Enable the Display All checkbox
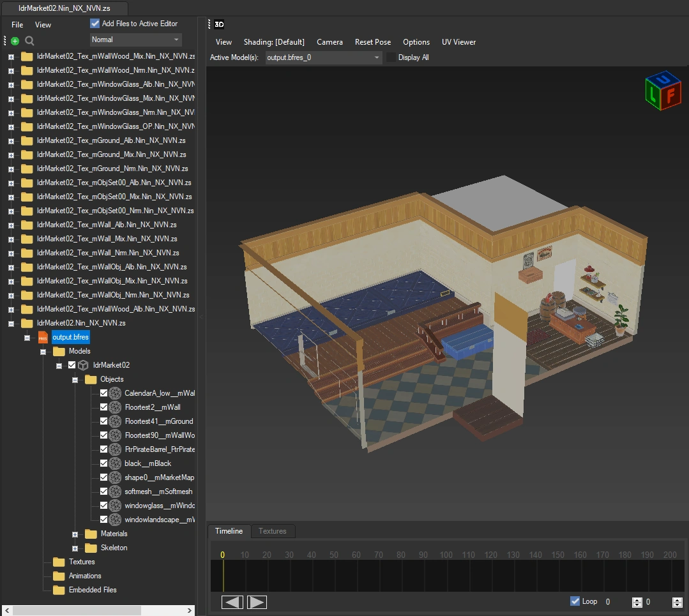The image size is (689, 616). click(x=391, y=57)
